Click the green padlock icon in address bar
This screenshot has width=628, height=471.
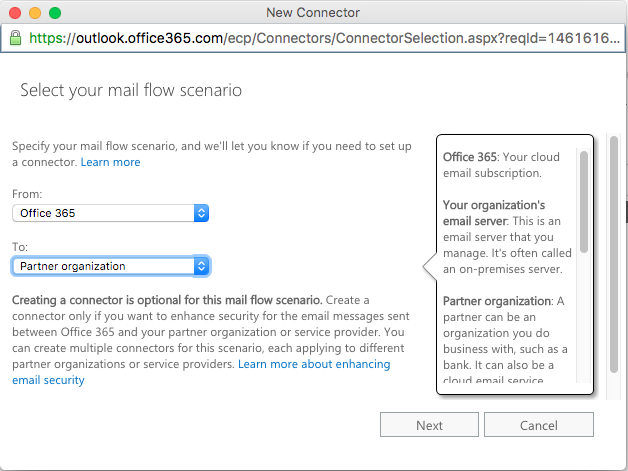pos(15,38)
